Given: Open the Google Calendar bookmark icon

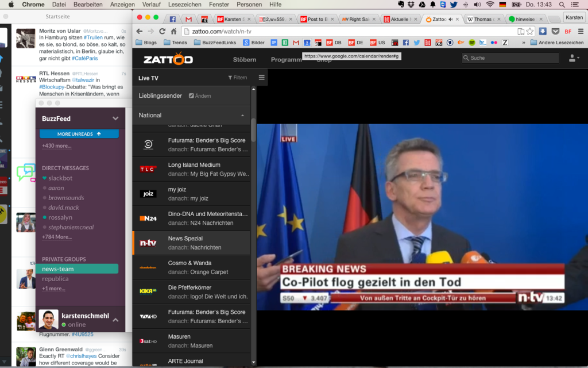Looking at the screenshot, I should [307, 43].
